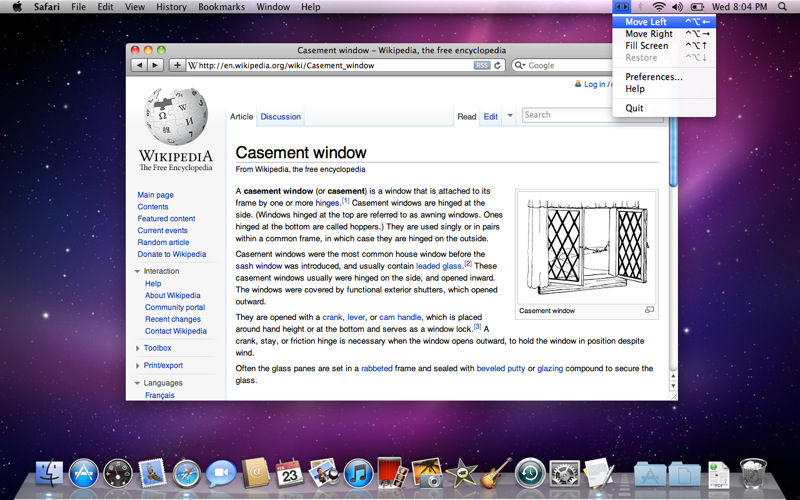Click the clock showing Wed 8:04 PM
The image size is (800, 500).
[x=739, y=7]
